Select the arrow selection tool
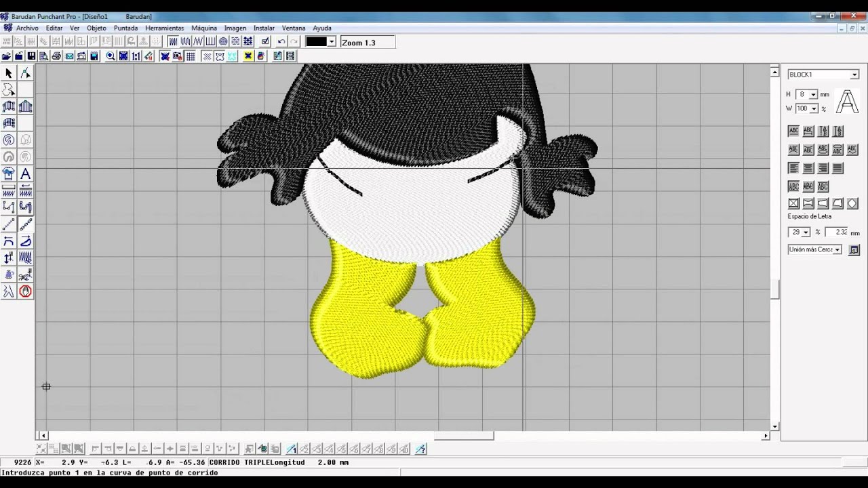Image resolution: width=868 pixels, height=488 pixels. (9, 73)
